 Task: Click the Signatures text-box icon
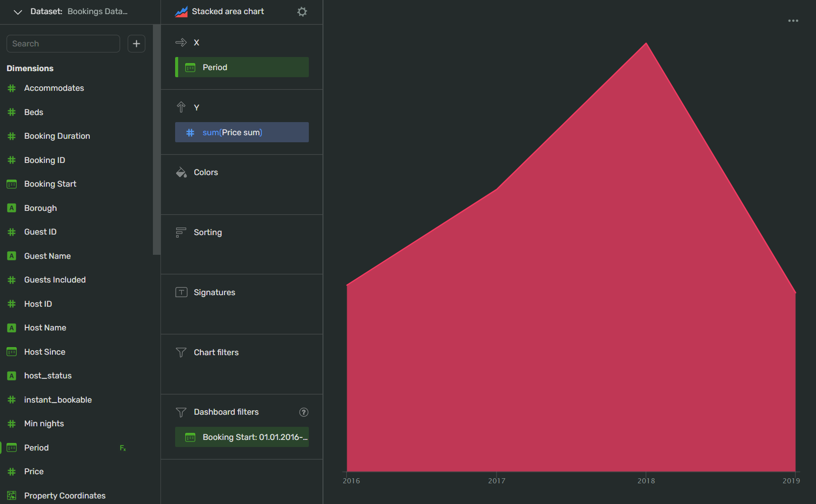pyautogui.click(x=181, y=292)
